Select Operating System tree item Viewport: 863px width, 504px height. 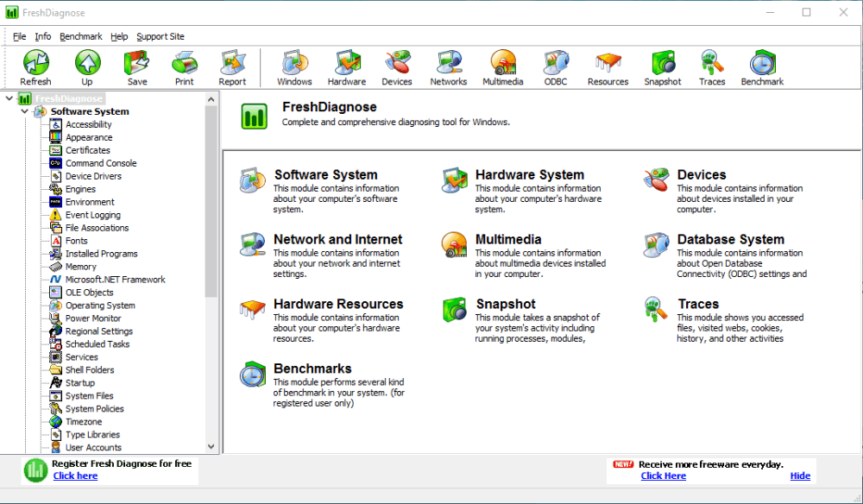[x=100, y=306]
